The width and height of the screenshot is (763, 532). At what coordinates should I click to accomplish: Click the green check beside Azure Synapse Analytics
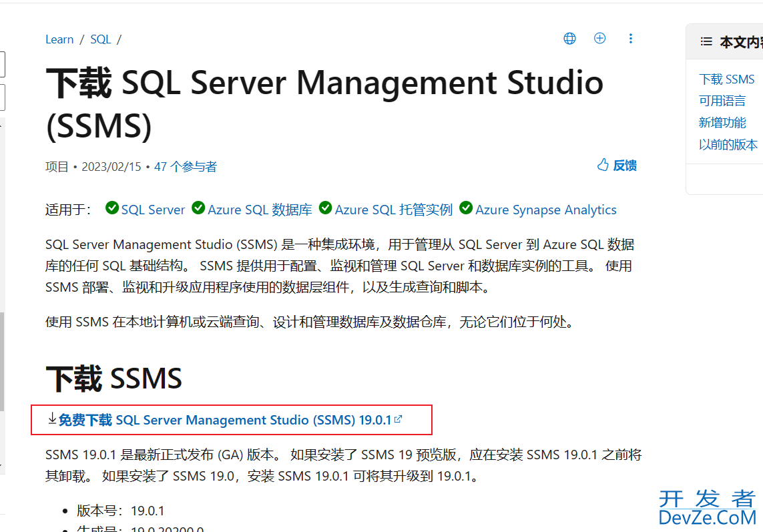(x=466, y=208)
